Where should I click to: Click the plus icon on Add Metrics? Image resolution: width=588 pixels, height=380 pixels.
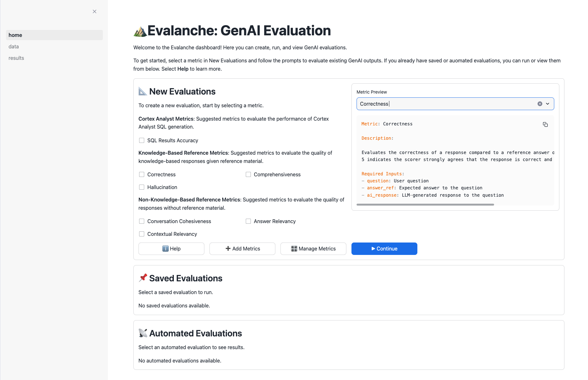click(x=228, y=249)
